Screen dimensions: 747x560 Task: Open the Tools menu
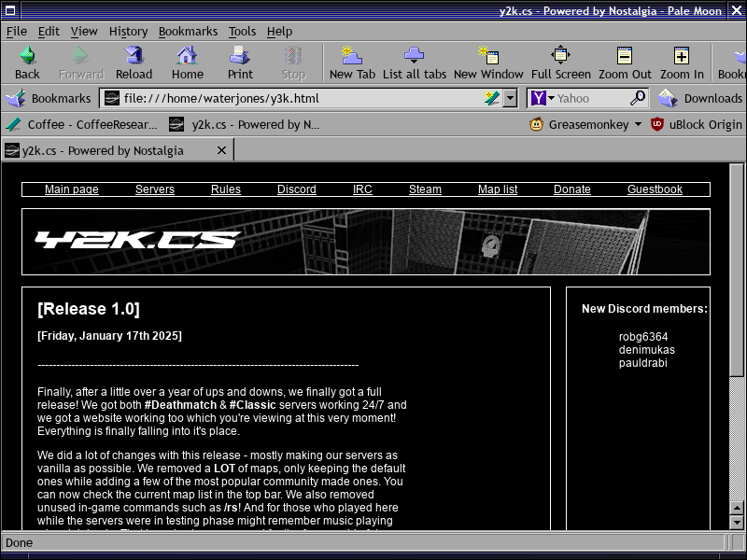point(242,31)
